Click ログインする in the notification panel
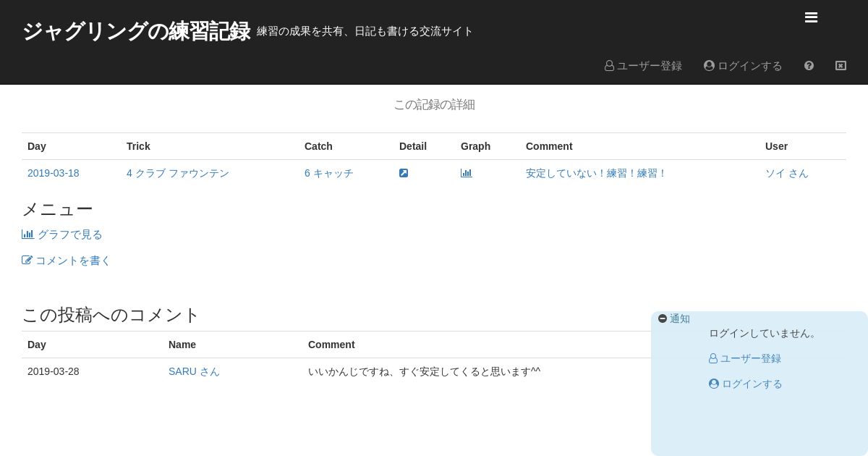868x456 pixels. tap(746, 384)
